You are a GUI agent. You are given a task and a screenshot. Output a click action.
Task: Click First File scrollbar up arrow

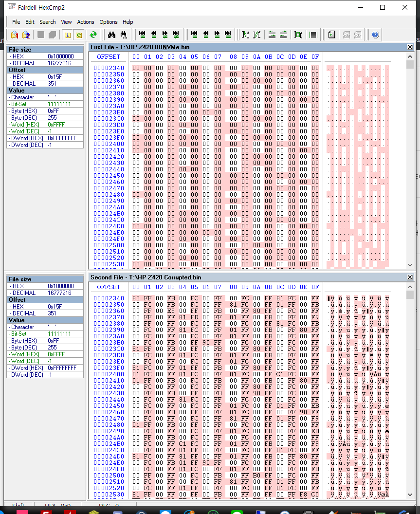[x=410, y=57]
